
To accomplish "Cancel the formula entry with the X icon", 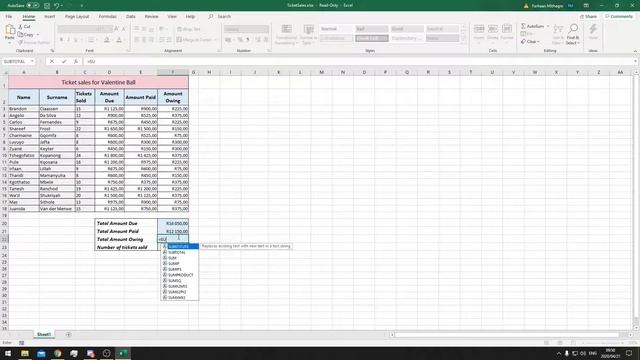I will click(x=52, y=61).
